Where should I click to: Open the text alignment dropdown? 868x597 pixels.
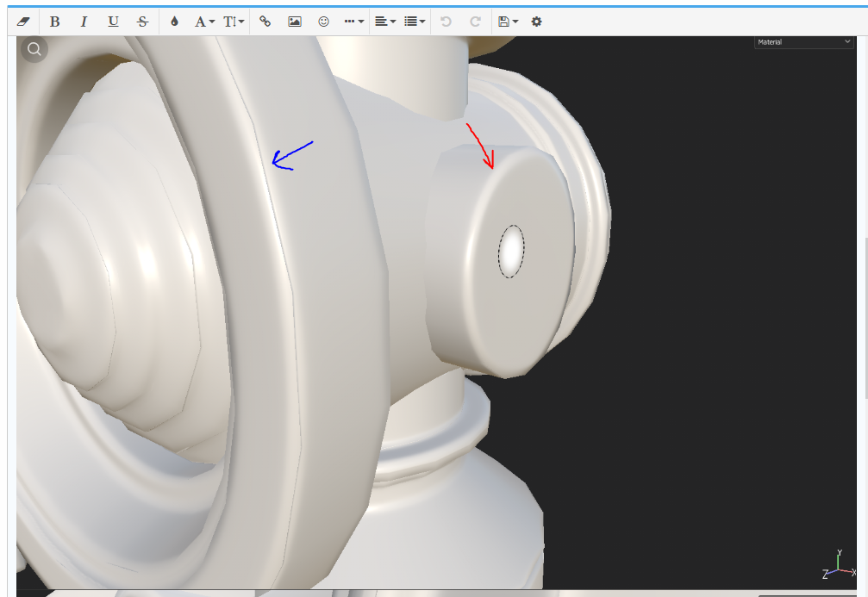[x=385, y=22]
